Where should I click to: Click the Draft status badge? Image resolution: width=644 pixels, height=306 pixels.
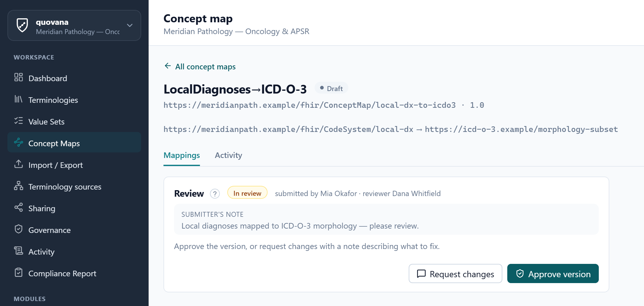pyautogui.click(x=331, y=89)
